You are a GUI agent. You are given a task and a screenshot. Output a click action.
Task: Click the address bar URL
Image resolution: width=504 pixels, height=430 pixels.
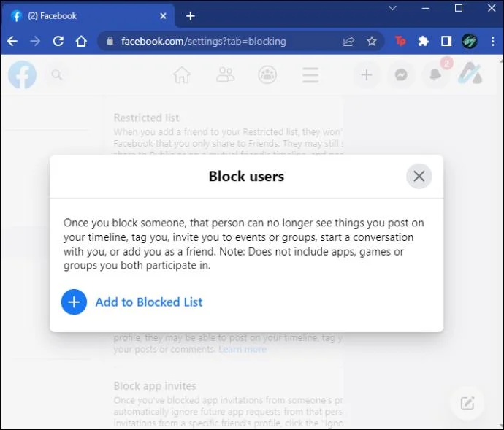point(204,41)
